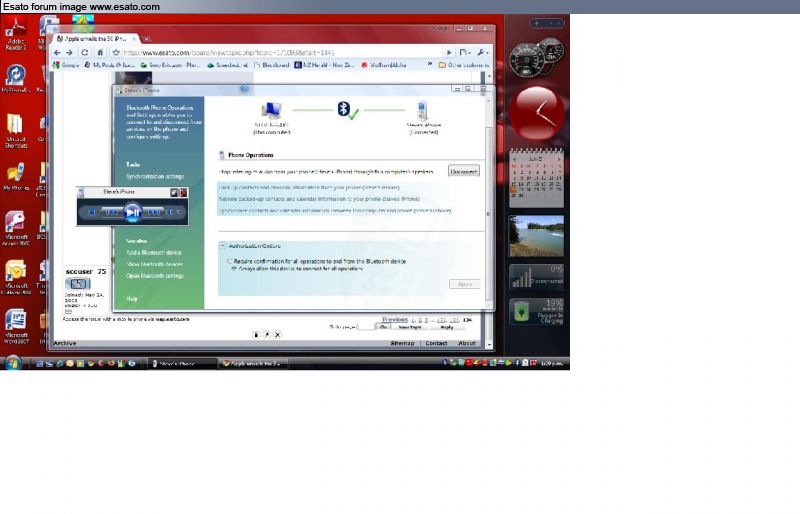The height and width of the screenshot is (514, 800).
Task: Open Chrome page menu dropdown
Action: (464, 53)
